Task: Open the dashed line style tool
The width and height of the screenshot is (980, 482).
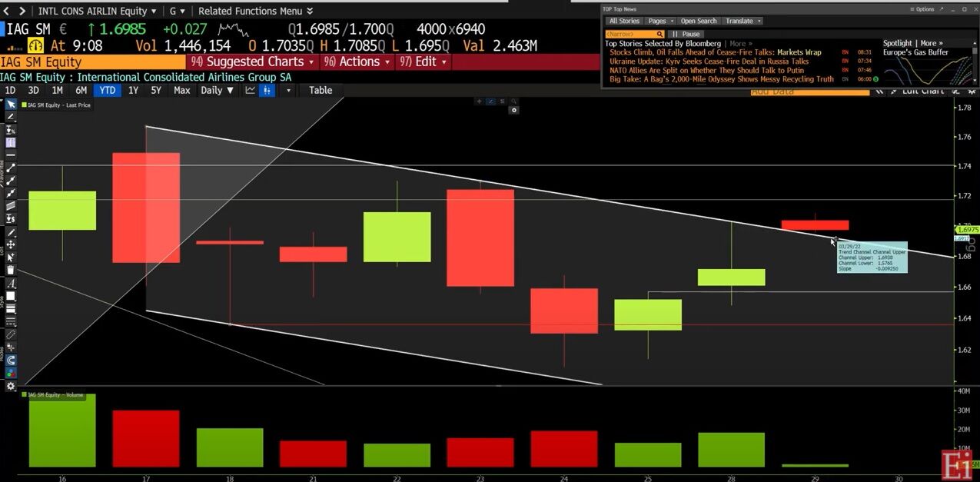Action: (11, 320)
